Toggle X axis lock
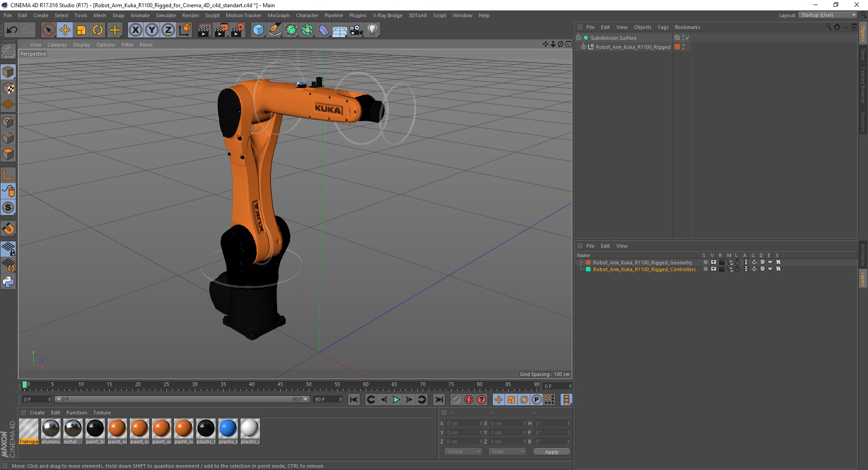868x470 pixels. click(x=135, y=30)
